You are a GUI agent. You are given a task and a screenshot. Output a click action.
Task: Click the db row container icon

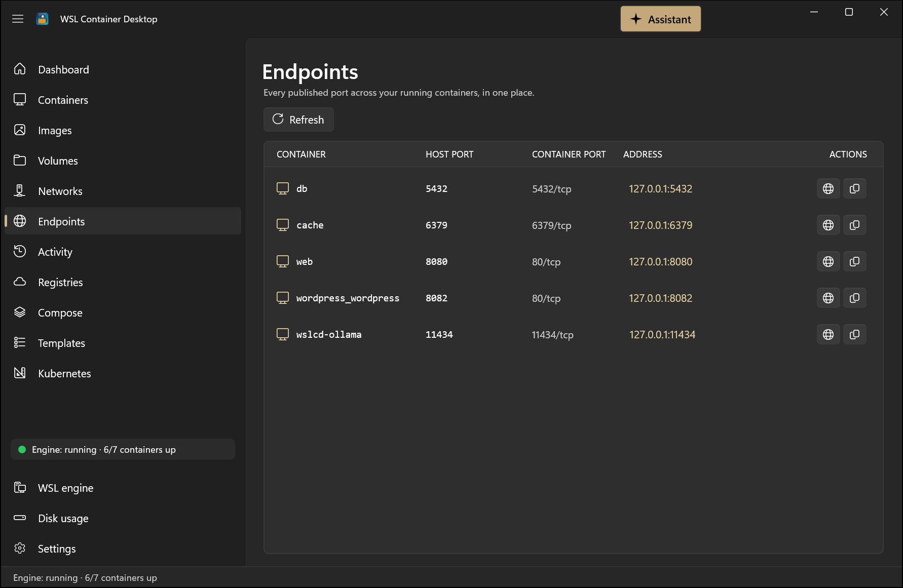(283, 188)
